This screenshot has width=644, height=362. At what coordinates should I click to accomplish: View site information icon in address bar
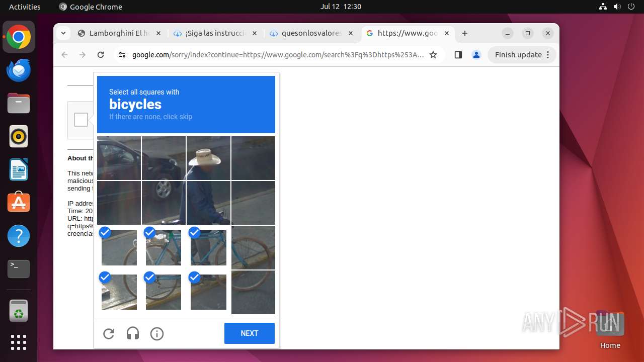122,55
